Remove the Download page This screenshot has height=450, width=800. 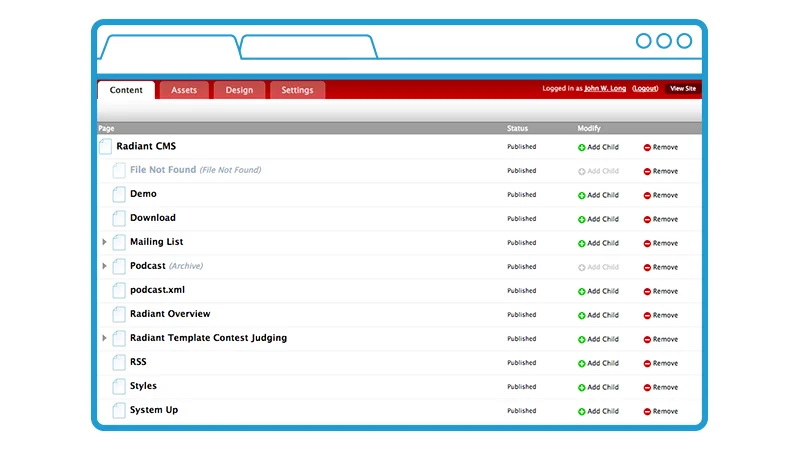tap(661, 219)
